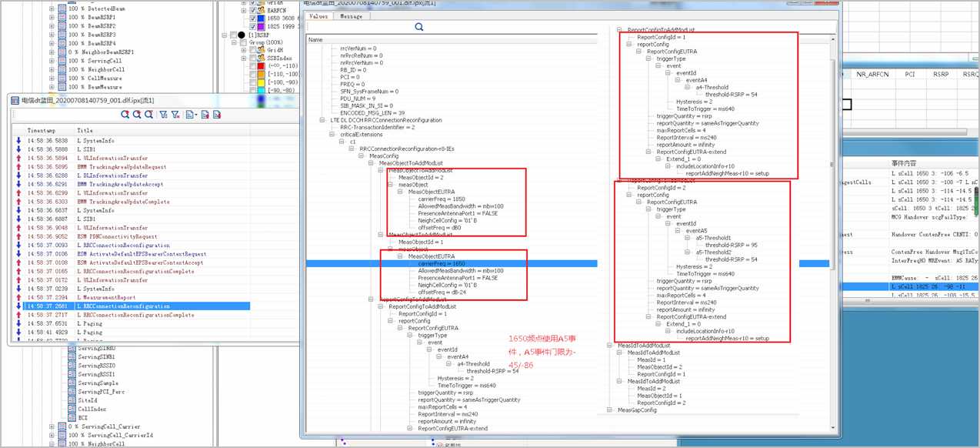
Task: Click the magnifier search icon in Values panel
Action: [x=419, y=27]
